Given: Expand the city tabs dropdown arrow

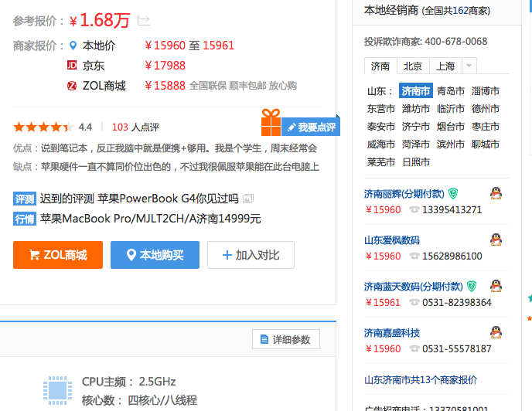Looking at the screenshot, I should pyautogui.click(x=469, y=66).
